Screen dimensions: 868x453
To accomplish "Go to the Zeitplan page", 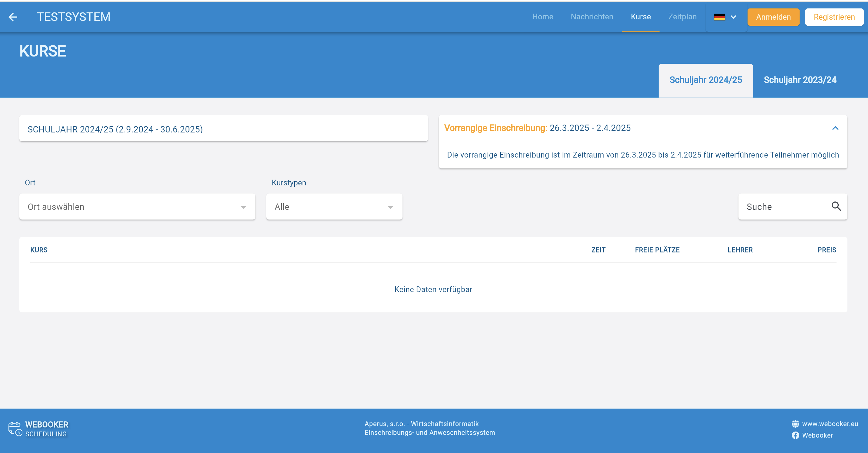I will [x=682, y=17].
